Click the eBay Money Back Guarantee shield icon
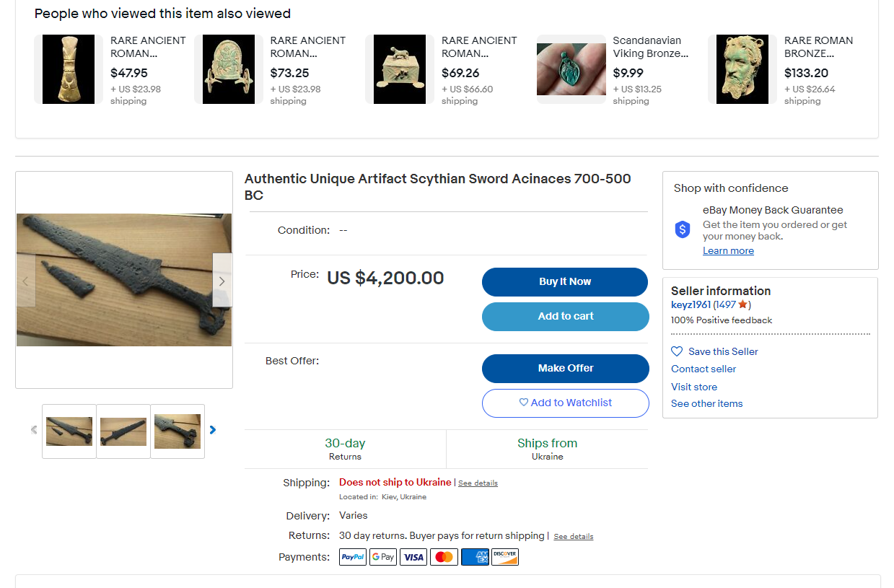This screenshot has width=894, height=588. tap(683, 229)
